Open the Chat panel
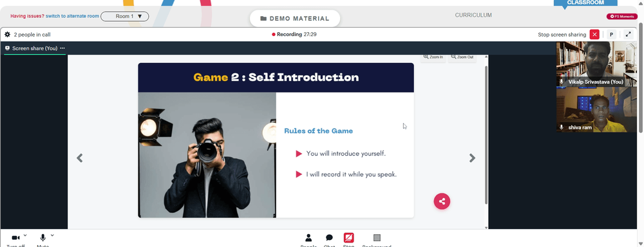 point(329,240)
